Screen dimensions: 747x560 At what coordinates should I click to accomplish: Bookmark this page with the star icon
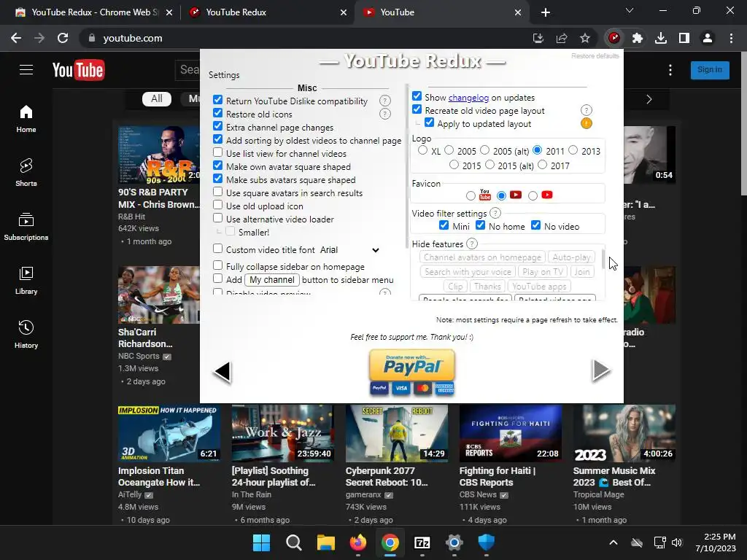585,38
